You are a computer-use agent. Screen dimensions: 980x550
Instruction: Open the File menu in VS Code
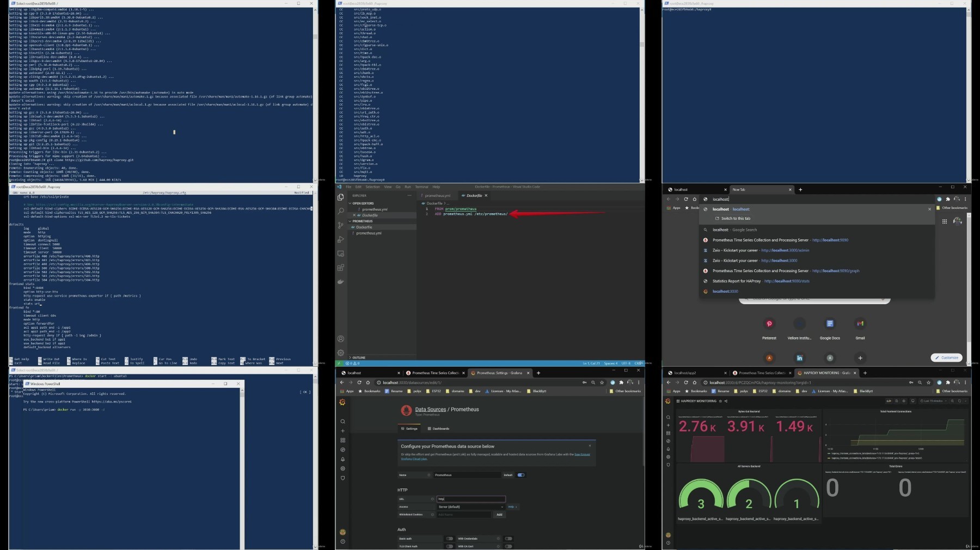(x=348, y=187)
